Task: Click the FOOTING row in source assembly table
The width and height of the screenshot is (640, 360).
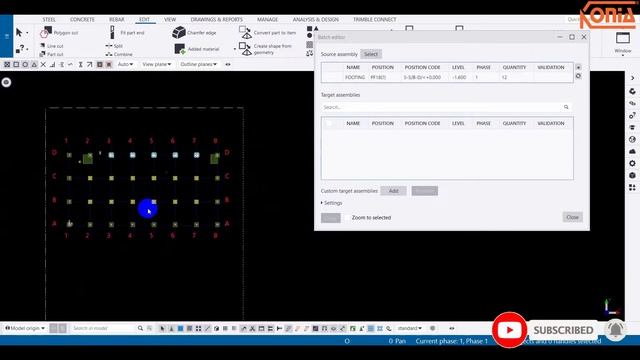Action: point(447,77)
